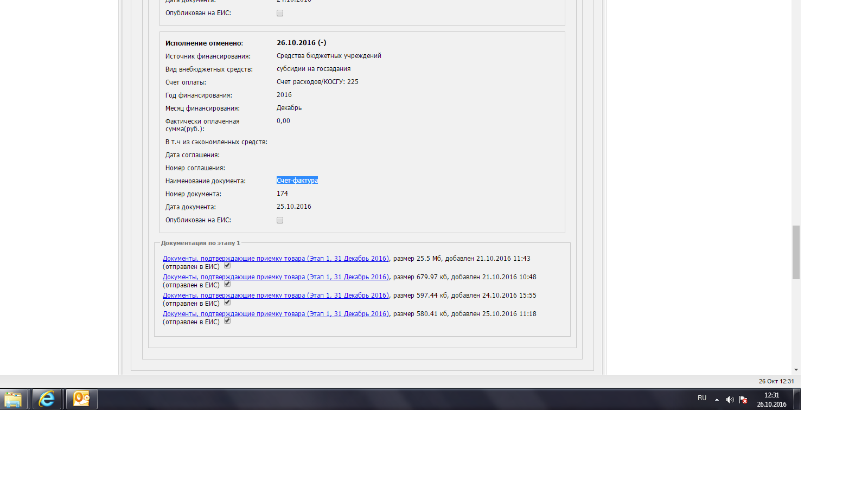868x488 pixels.
Task: Toggle 'отправлен в ЕИС' for 580.41 кб document
Action: [x=227, y=321]
